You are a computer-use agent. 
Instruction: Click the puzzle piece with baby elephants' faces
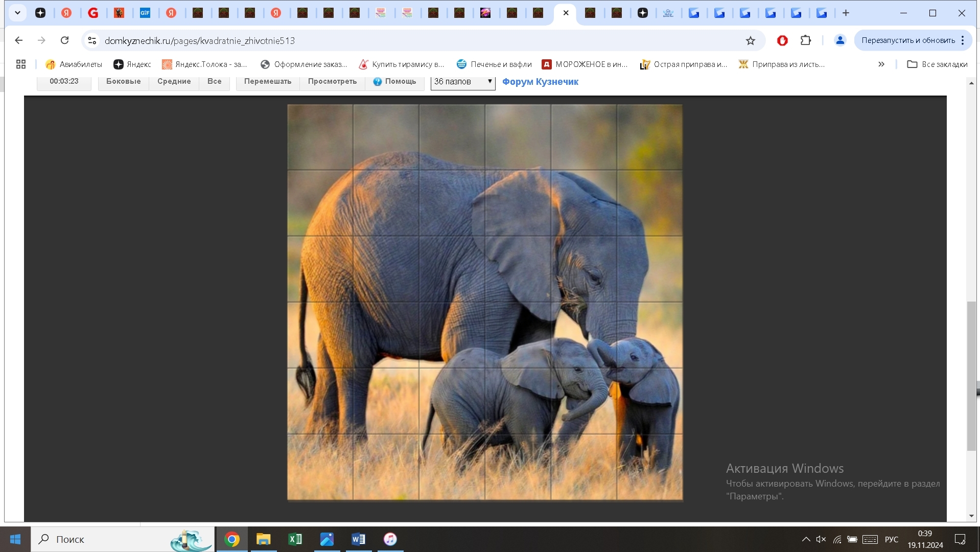pyautogui.click(x=584, y=401)
